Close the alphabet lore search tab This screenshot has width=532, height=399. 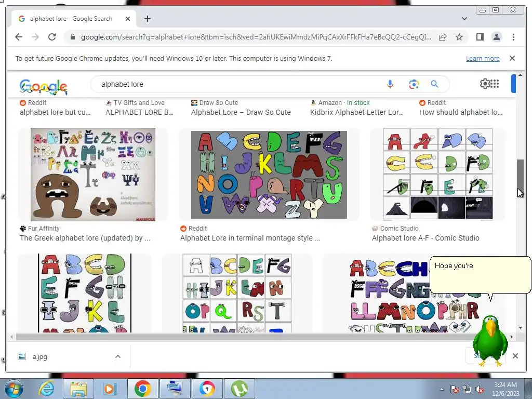(128, 19)
